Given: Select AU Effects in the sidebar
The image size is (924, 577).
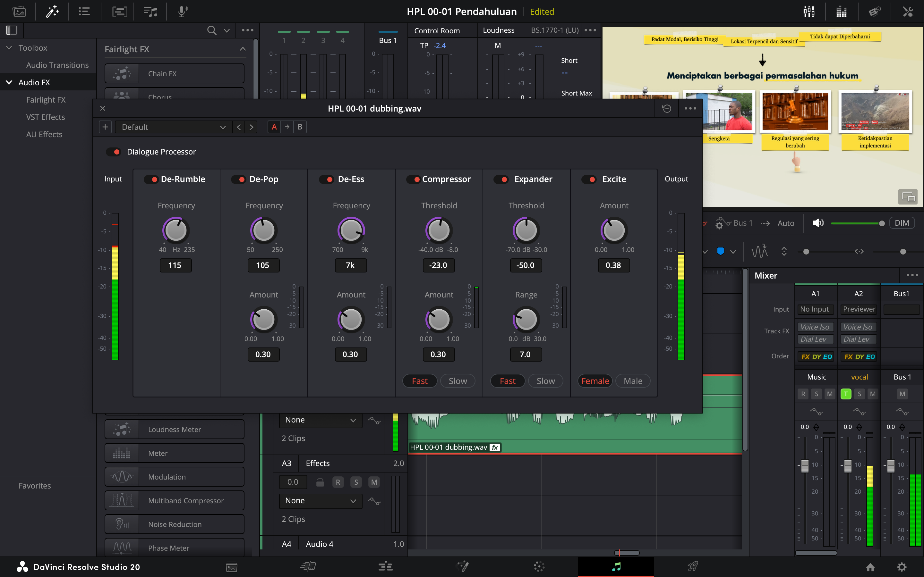Looking at the screenshot, I should (44, 134).
